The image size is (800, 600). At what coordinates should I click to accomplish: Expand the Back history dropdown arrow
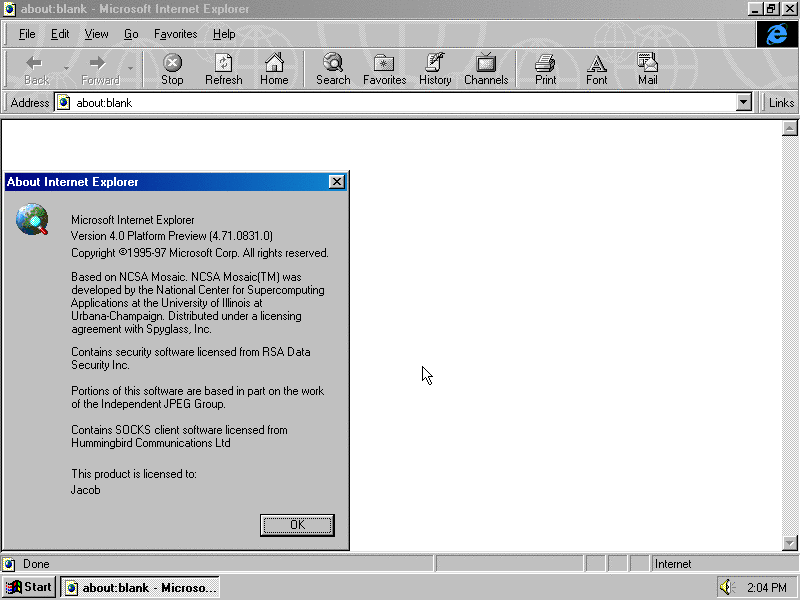point(66,68)
